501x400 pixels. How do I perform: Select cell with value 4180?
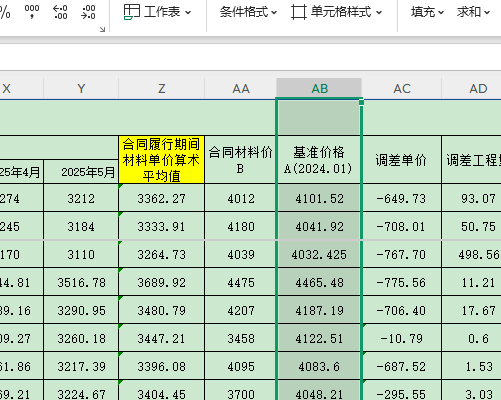pos(240,226)
